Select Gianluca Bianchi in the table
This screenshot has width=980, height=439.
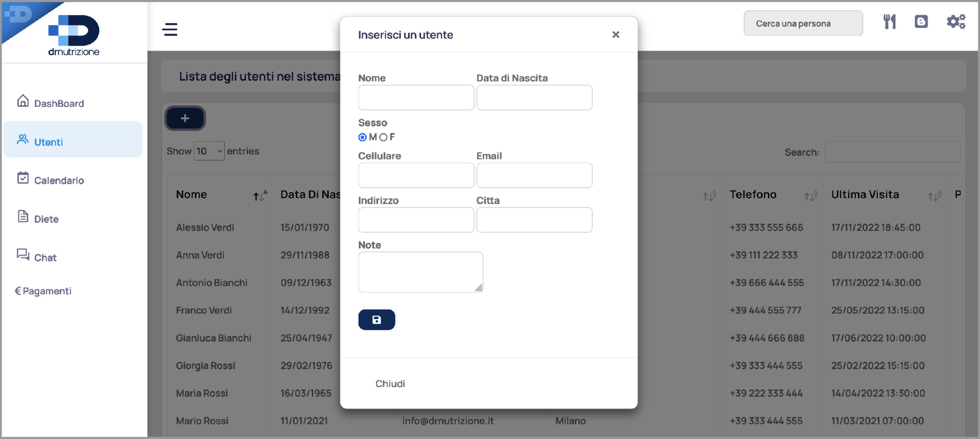point(214,338)
